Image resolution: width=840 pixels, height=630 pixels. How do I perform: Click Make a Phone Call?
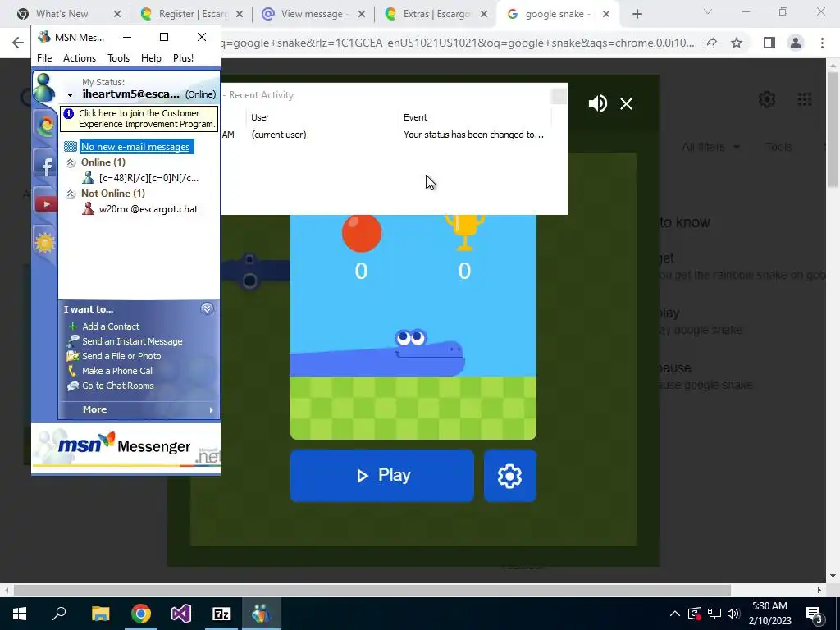(x=118, y=371)
